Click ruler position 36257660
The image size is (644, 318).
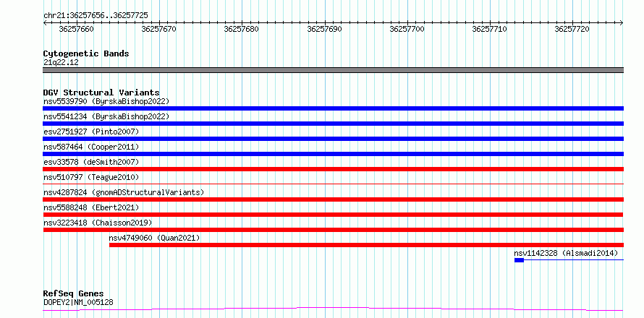pyautogui.click(x=77, y=29)
